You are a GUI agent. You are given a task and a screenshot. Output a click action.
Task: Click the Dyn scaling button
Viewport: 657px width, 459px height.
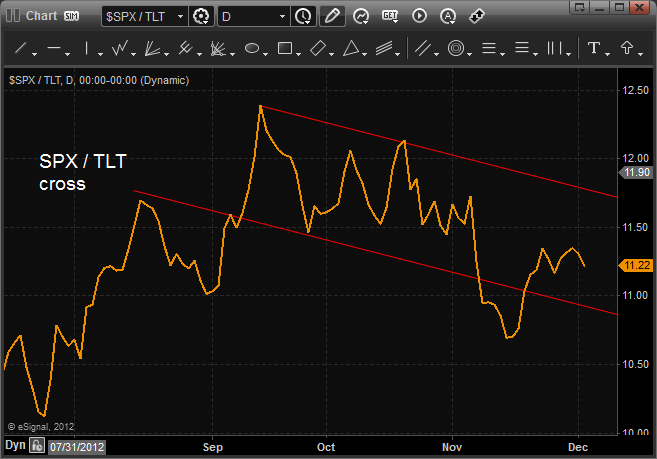(x=15, y=445)
